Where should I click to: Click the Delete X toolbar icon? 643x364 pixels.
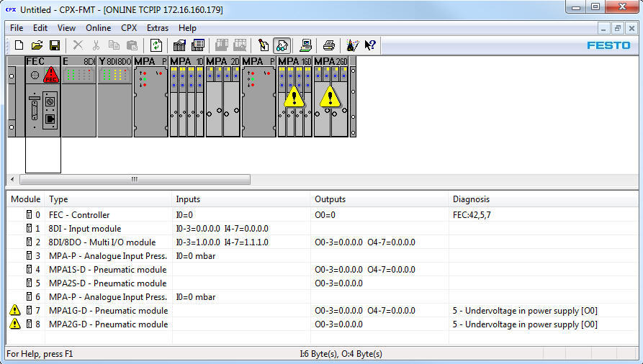(x=78, y=45)
